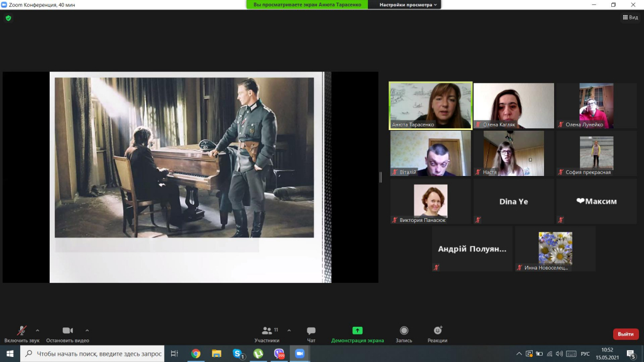Click the unmute microphone icon
This screenshot has width=644, height=362.
(x=22, y=331)
